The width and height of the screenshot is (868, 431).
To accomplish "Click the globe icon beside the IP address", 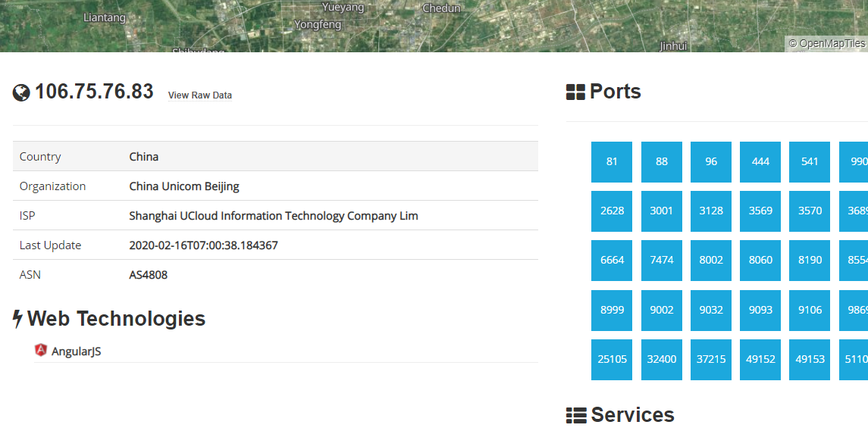I will click(x=21, y=92).
